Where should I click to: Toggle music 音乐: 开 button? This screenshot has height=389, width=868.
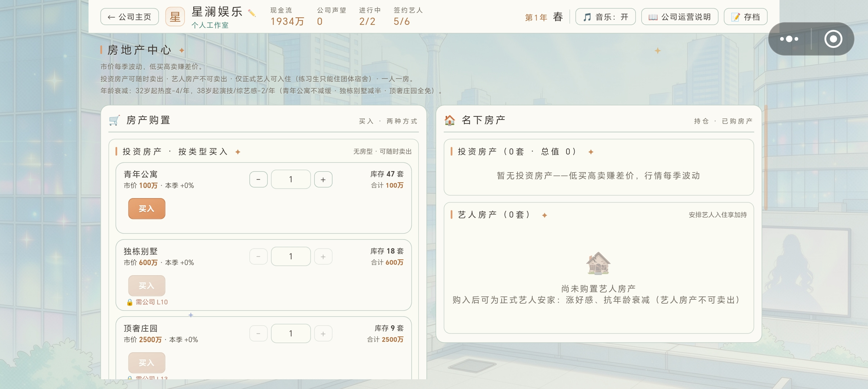click(605, 17)
